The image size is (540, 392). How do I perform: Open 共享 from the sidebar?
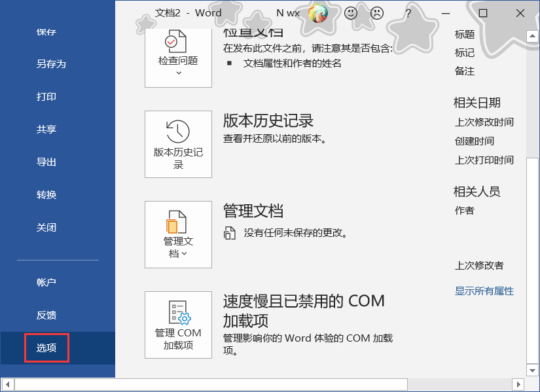pyautogui.click(x=46, y=129)
